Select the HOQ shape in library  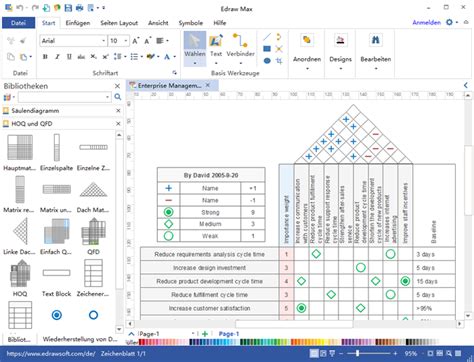20,274
